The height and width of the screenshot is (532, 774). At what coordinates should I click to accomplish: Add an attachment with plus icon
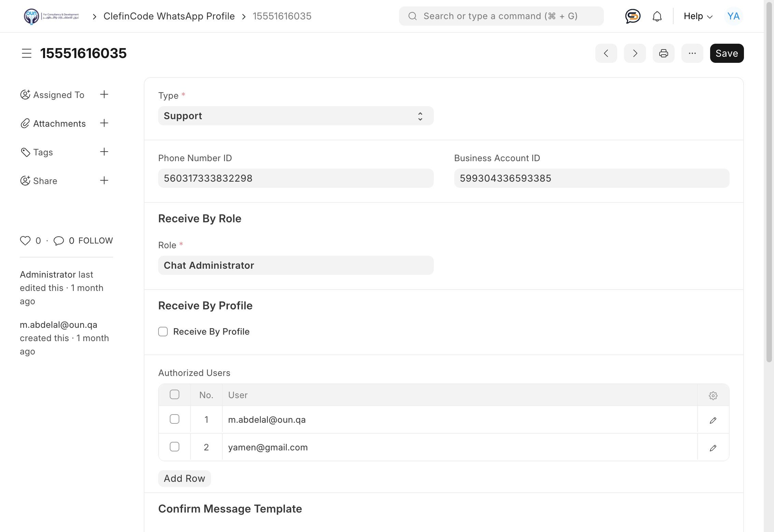(104, 123)
